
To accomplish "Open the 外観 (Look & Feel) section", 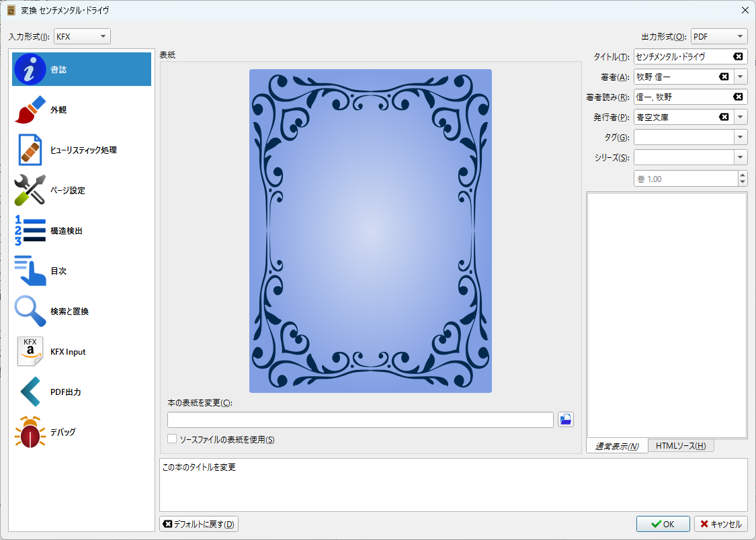I will point(81,110).
